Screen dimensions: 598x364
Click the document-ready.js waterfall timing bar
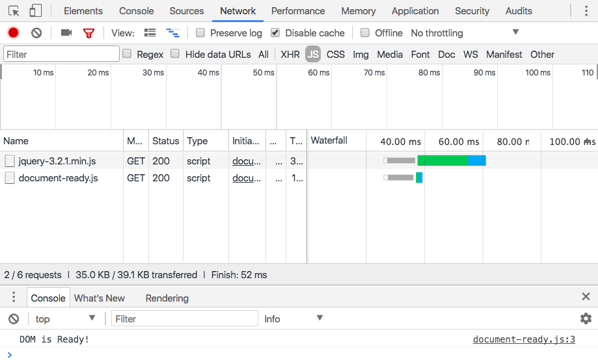click(x=419, y=177)
